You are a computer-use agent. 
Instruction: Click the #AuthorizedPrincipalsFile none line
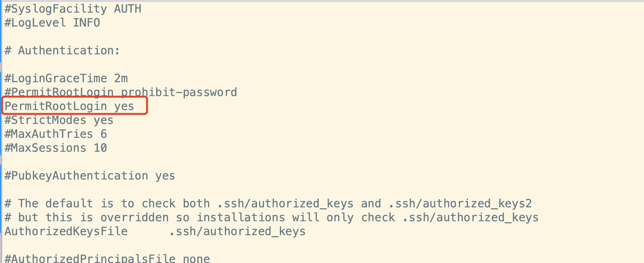pyautogui.click(x=107, y=258)
